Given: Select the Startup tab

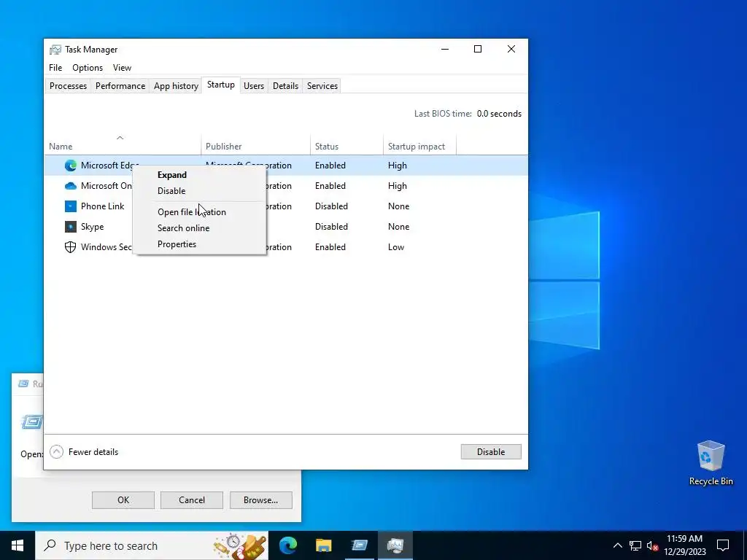Looking at the screenshot, I should click(x=220, y=85).
